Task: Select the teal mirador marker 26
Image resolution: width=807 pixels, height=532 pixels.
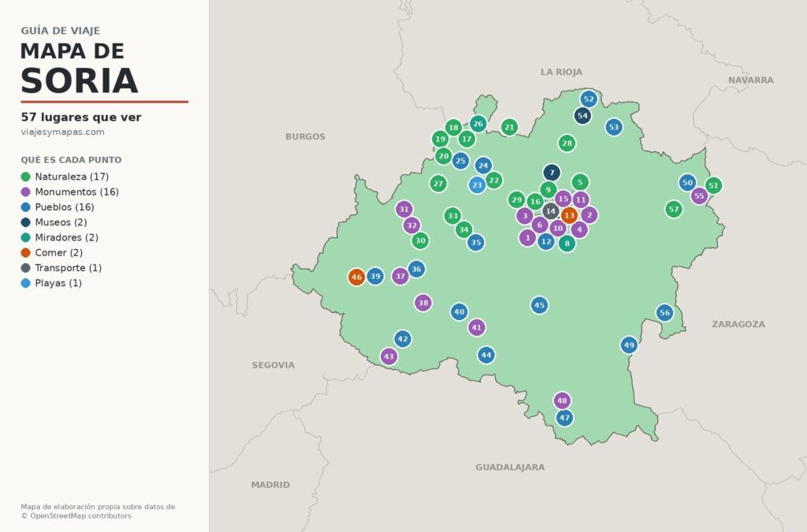Action: (478, 124)
